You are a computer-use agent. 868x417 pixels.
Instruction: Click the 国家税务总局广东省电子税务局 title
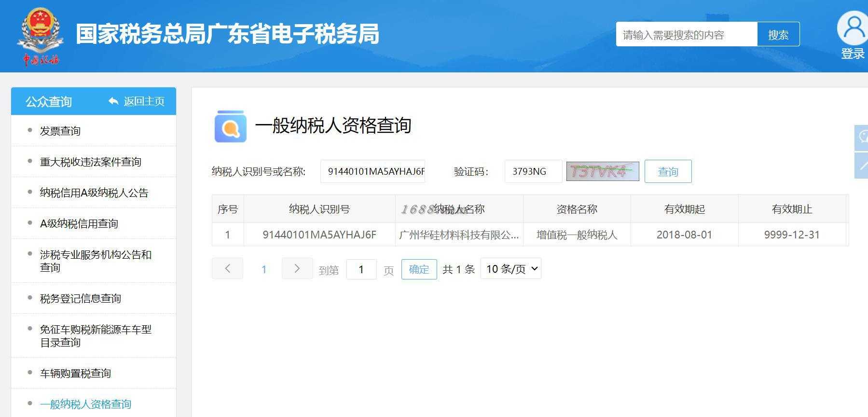[227, 34]
